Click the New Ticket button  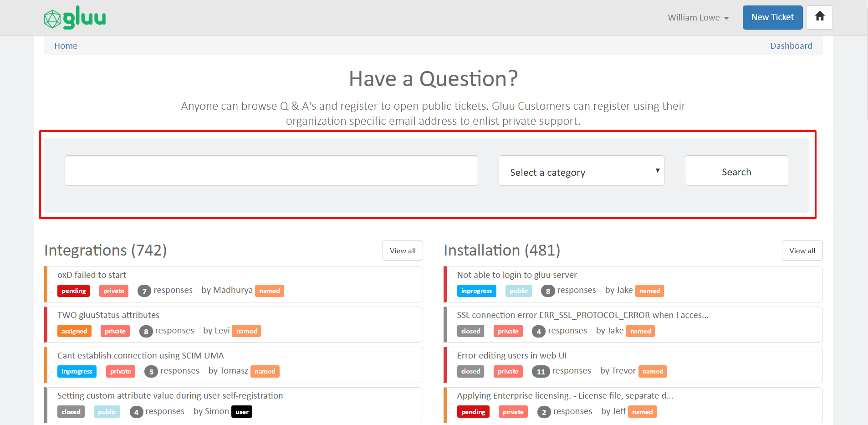(x=772, y=17)
